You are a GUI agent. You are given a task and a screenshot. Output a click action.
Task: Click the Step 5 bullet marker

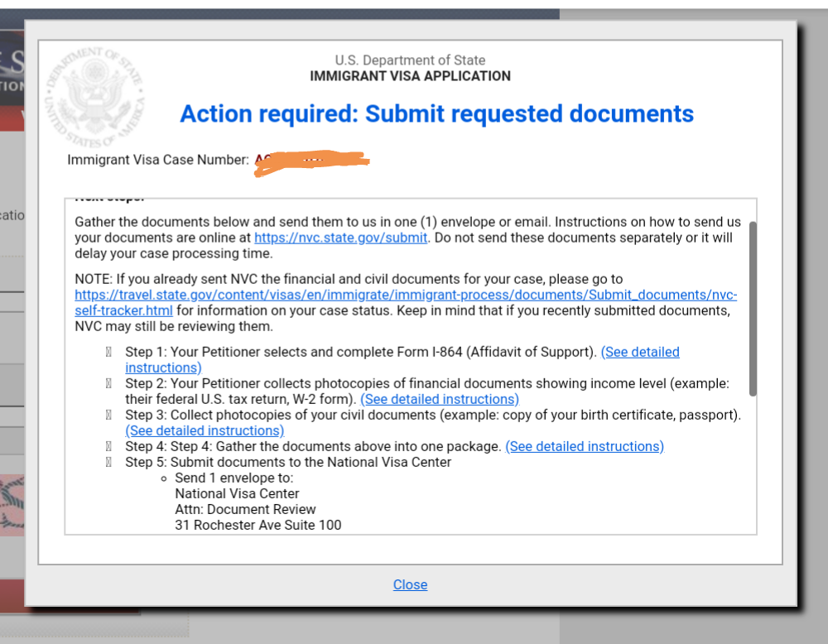click(x=108, y=463)
